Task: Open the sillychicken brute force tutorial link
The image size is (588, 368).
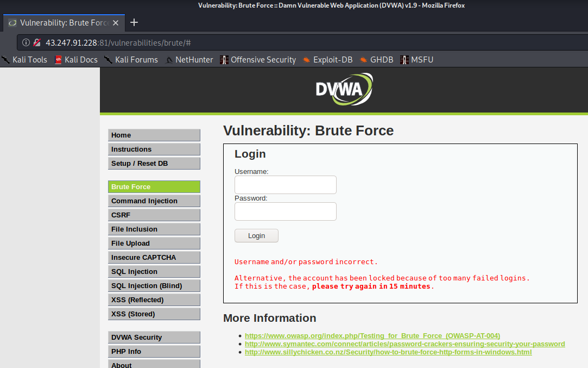Action: [388, 352]
